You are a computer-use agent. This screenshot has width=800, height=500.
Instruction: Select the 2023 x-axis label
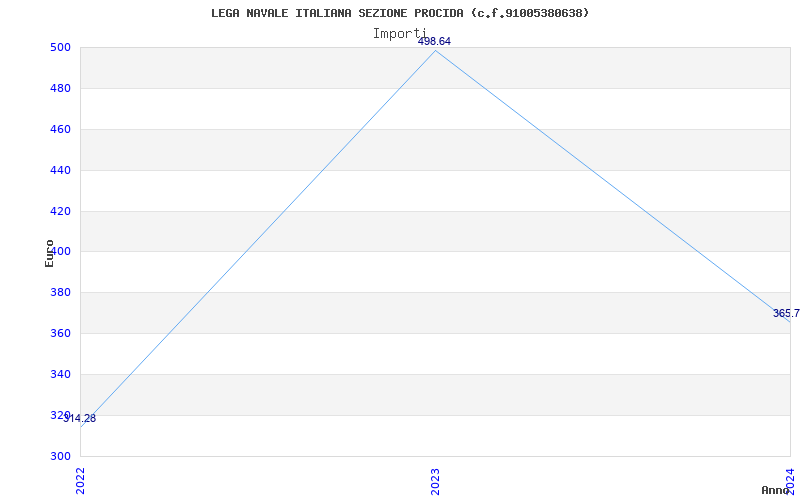pyautogui.click(x=435, y=481)
